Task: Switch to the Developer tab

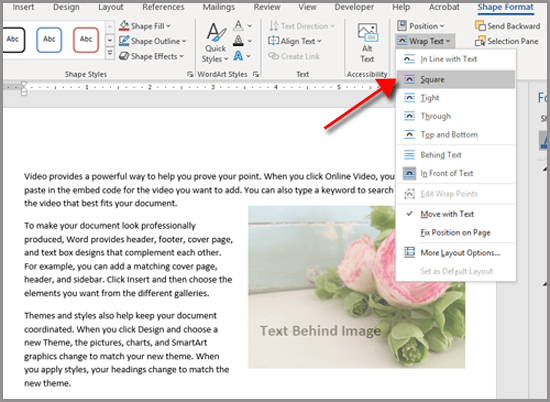Action: 354,7
